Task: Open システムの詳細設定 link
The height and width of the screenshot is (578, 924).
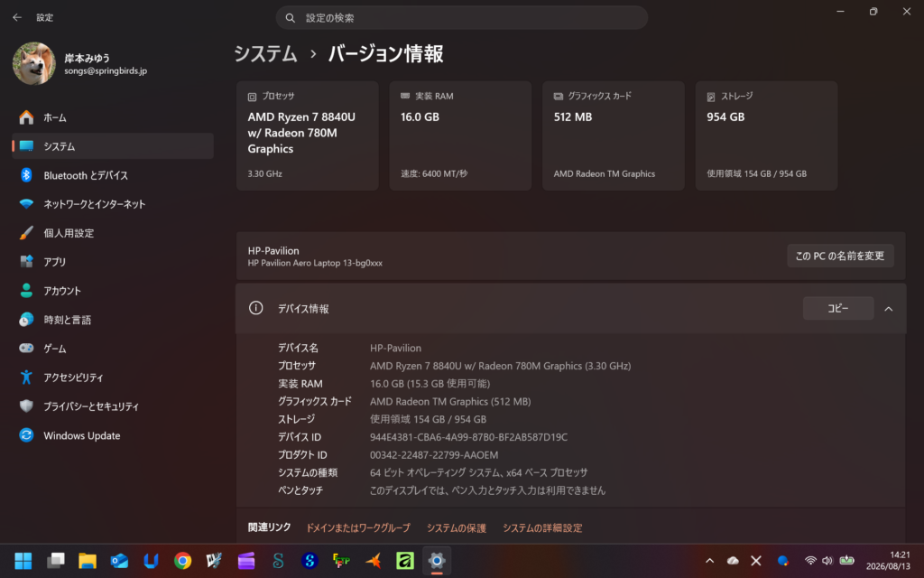Action: (542, 527)
